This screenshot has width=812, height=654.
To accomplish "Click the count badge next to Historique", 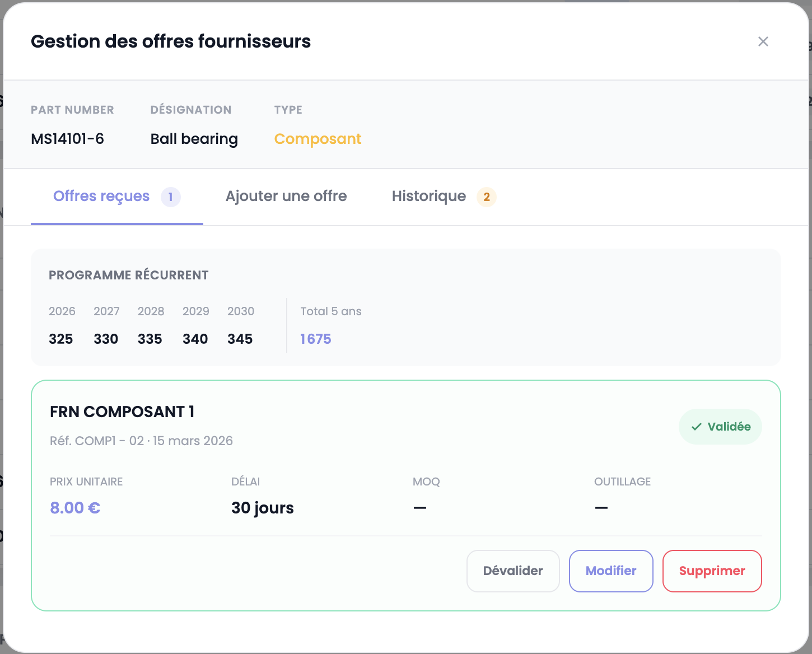I will (x=486, y=197).
